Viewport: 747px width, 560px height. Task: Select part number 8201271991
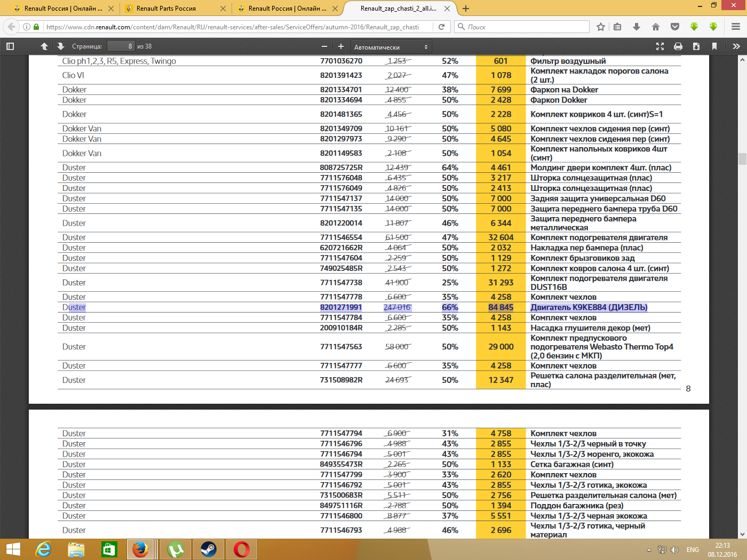click(341, 307)
